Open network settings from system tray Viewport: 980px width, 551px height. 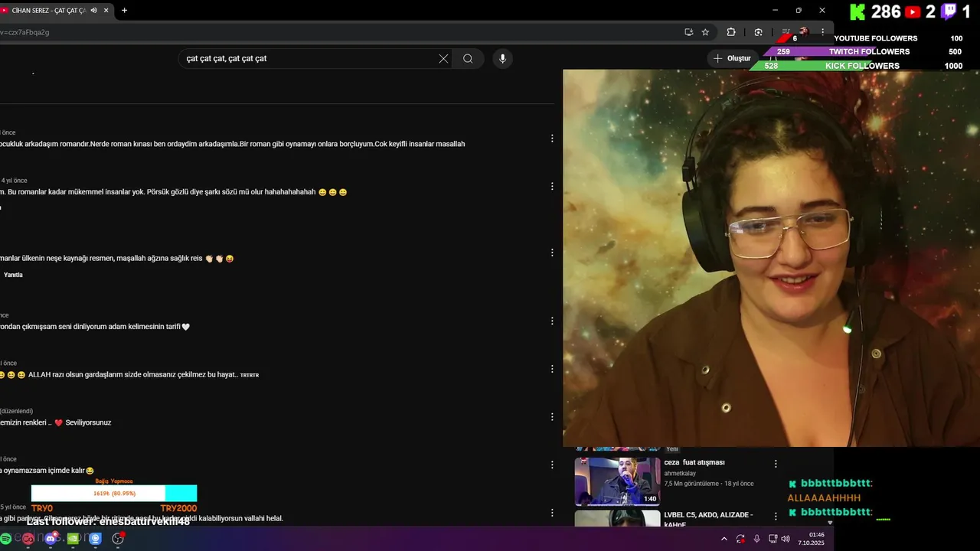pos(773,539)
